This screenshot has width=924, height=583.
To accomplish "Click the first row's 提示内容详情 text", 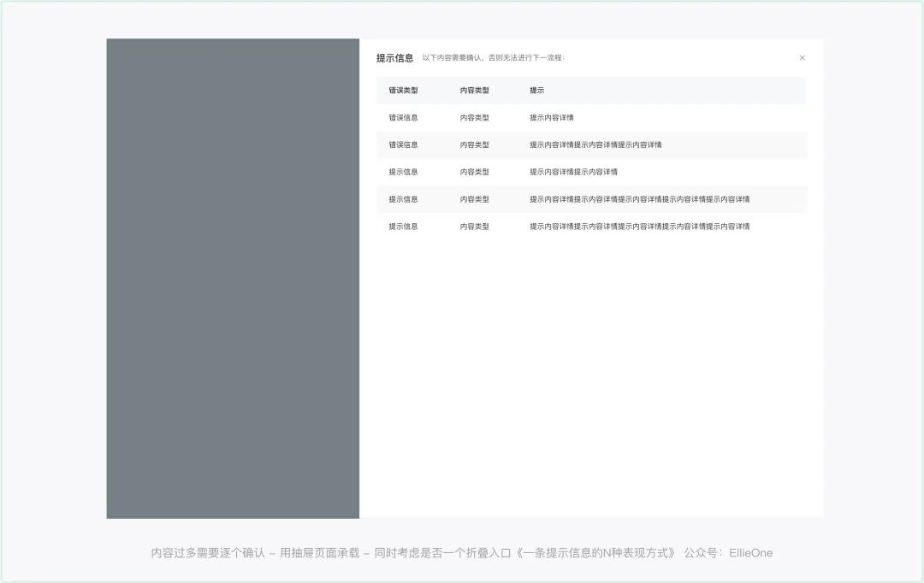I will point(552,118).
